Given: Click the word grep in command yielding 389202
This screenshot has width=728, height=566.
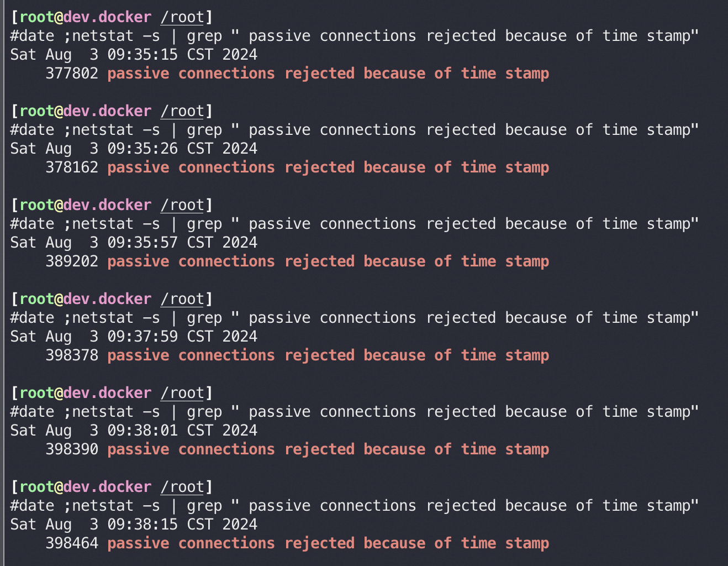Looking at the screenshot, I should tap(204, 224).
